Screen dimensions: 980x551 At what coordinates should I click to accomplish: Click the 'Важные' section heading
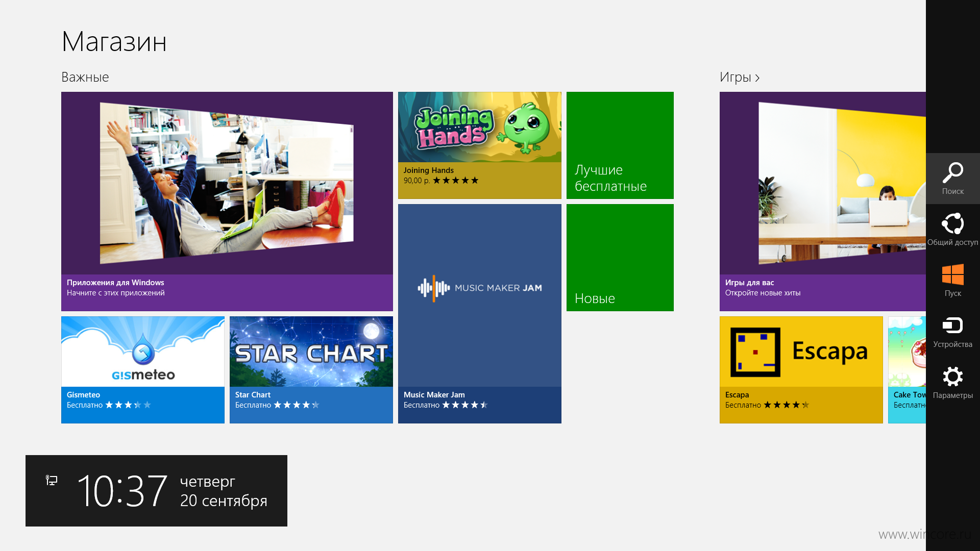click(x=85, y=77)
